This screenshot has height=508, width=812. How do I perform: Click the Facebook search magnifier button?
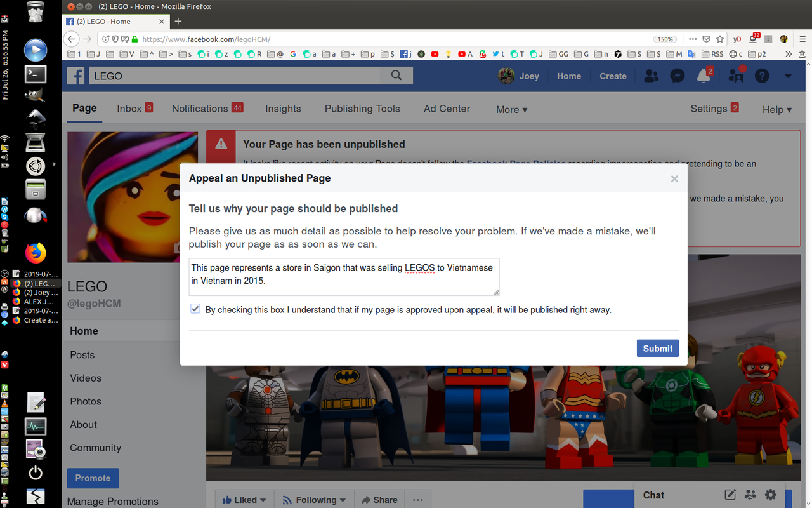396,76
